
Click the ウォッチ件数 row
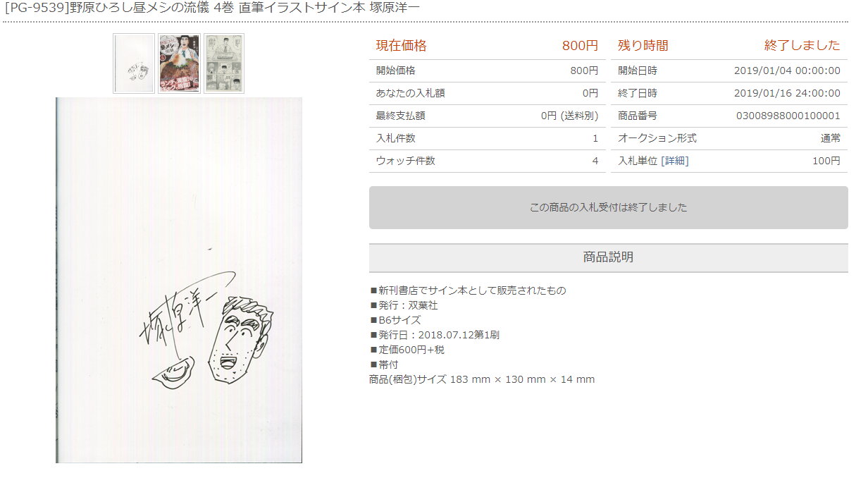[x=487, y=161]
